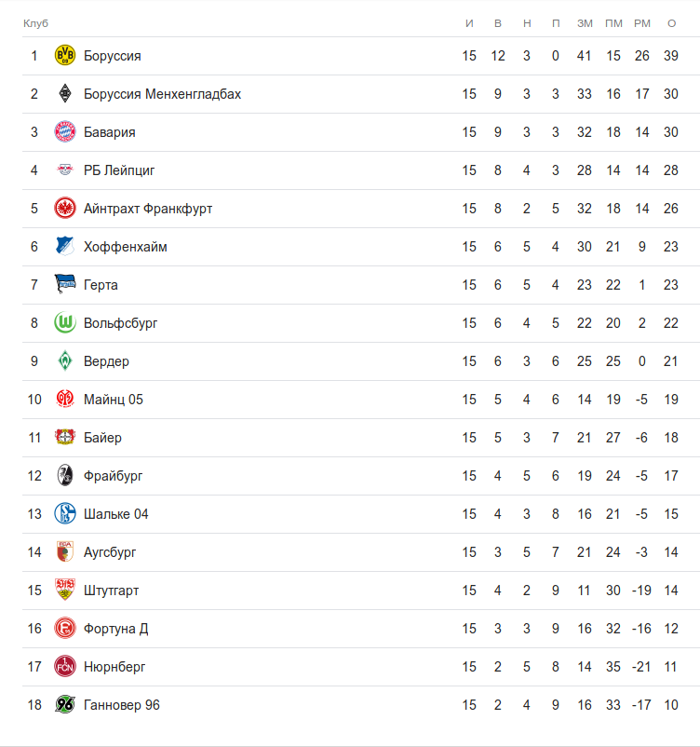Open the Майнц 05 team link
The width and height of the screenshot is (700, 747).
point(113,400)
